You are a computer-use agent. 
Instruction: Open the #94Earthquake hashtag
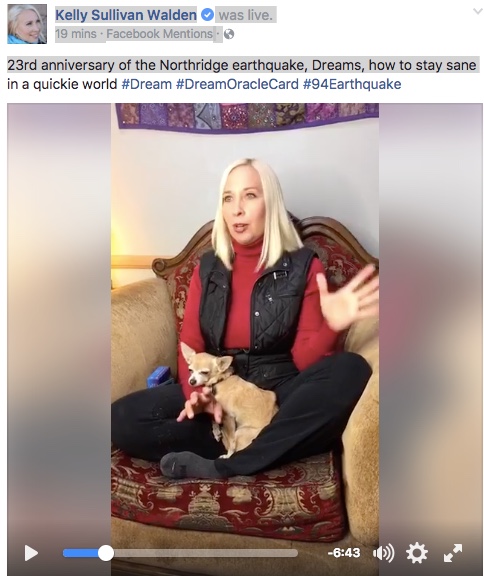352,84
